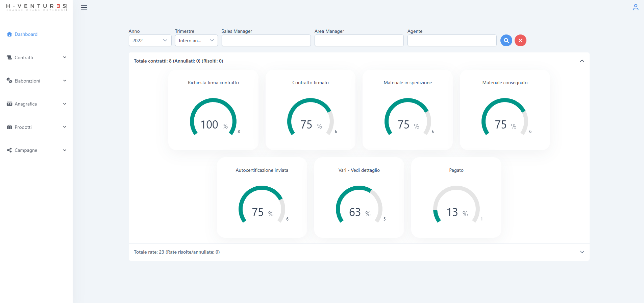Click the hamburger menu icon
Screen dimensions: 644x303
[x=84, y=7]
